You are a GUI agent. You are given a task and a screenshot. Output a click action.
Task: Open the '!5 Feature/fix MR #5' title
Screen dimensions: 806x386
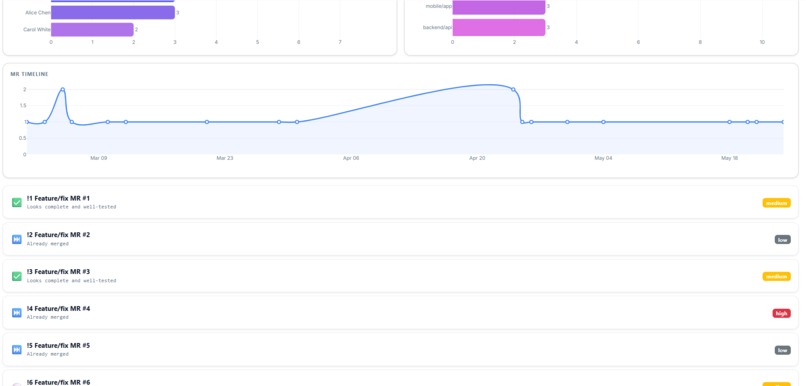58,345
